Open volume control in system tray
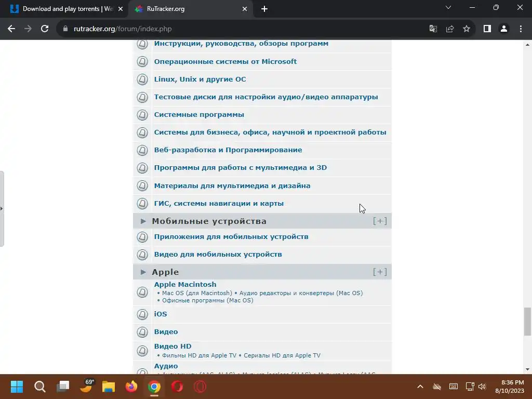532x399 pixels. point(482,387)
